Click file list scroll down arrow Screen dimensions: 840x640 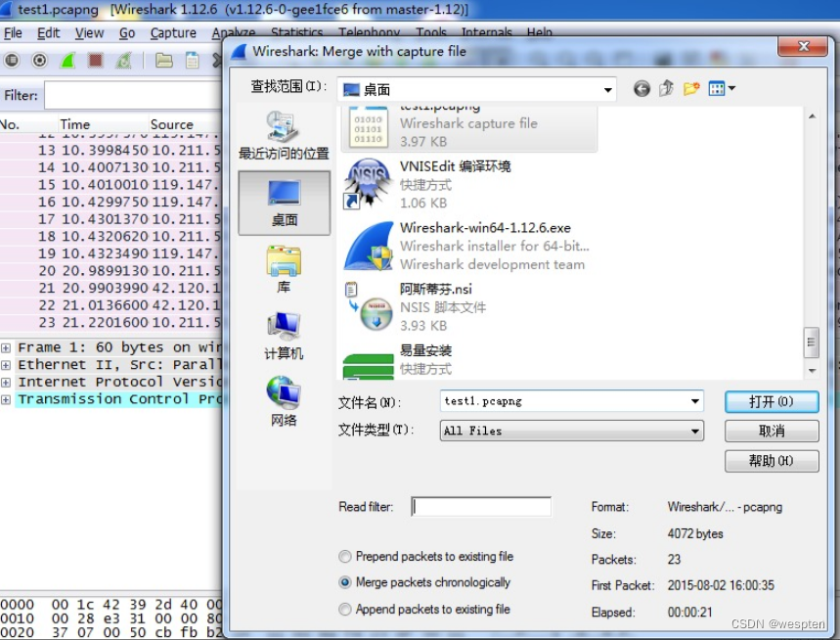[812, 370]
